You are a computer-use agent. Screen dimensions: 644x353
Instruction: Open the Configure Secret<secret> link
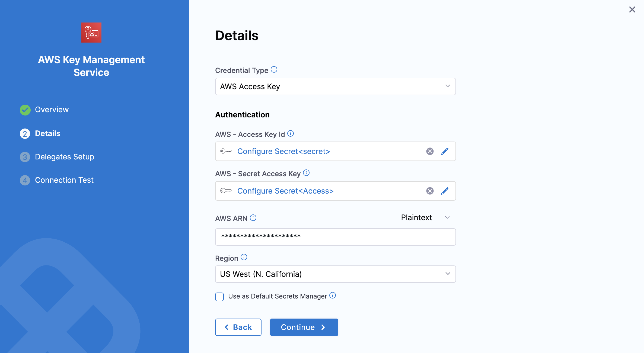(x=283, y=151)
